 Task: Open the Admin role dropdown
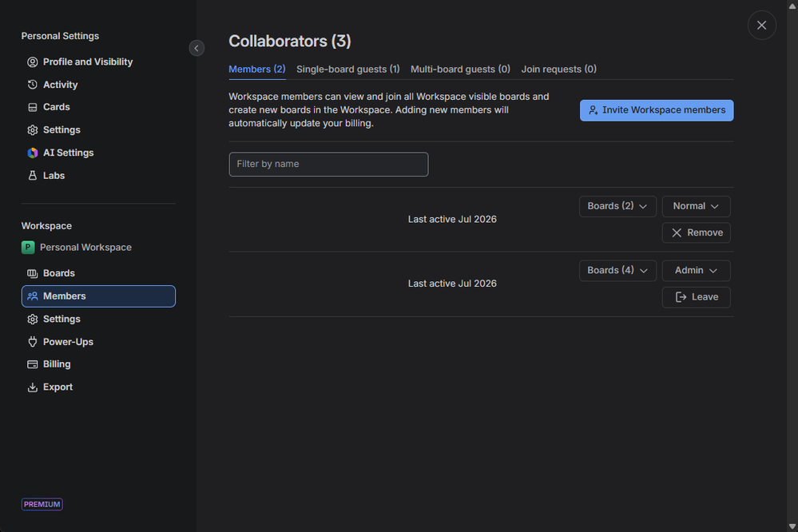click(696, 270)
